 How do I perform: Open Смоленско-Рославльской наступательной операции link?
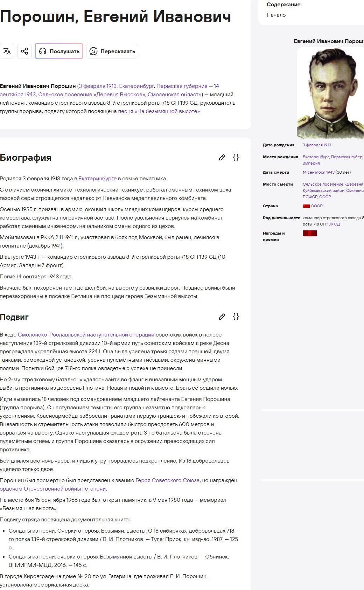click(86, 335)
